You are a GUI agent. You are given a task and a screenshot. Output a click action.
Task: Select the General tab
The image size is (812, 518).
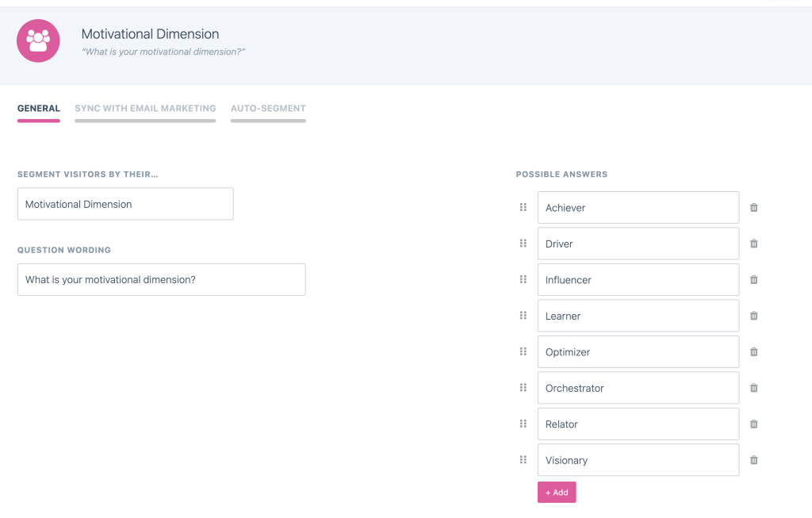click(39, 109)
